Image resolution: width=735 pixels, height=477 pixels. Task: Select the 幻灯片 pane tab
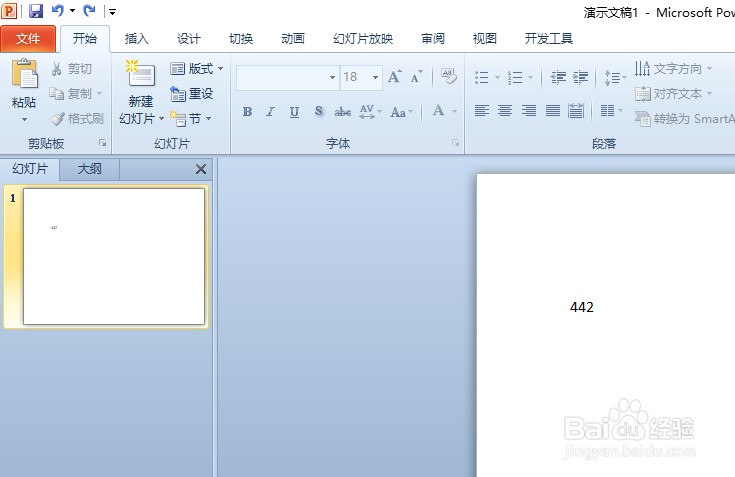30,169
